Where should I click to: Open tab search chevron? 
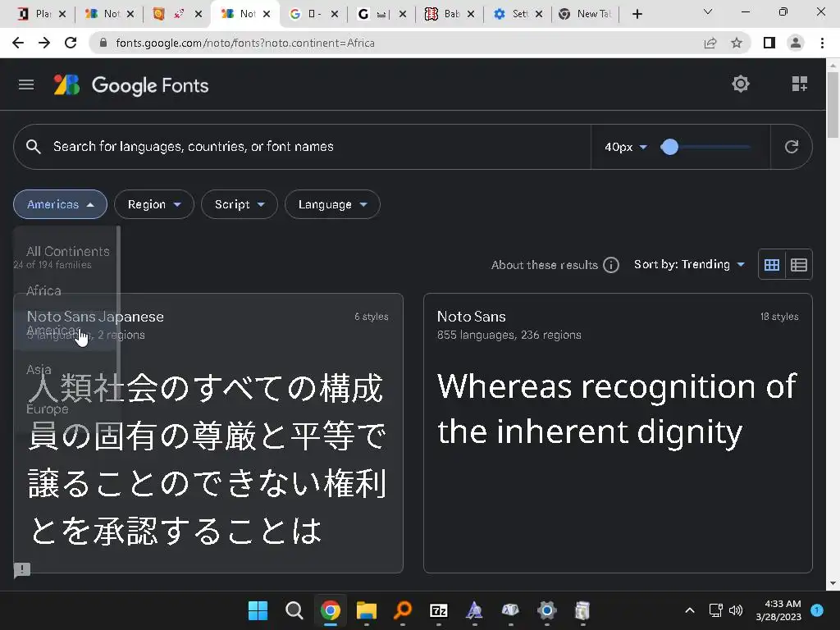(x=708, y=11)
